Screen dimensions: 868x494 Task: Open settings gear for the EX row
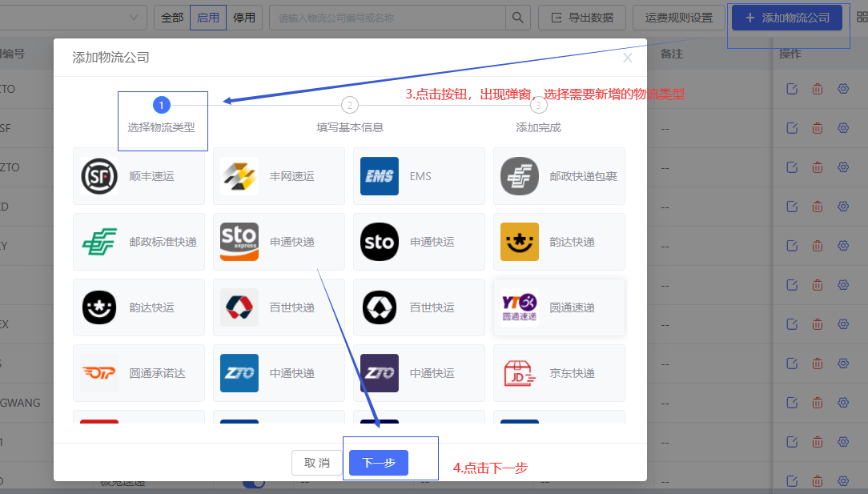pos(843,324)
